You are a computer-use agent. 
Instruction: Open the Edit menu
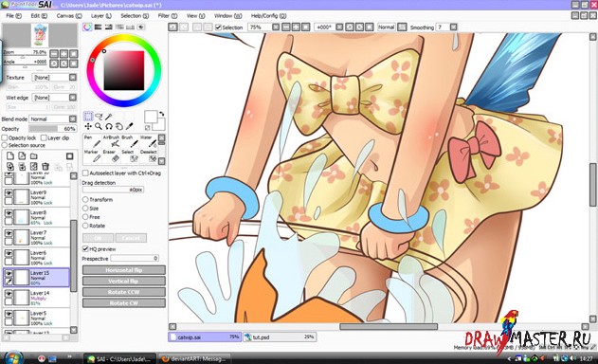tap(39, 16)
